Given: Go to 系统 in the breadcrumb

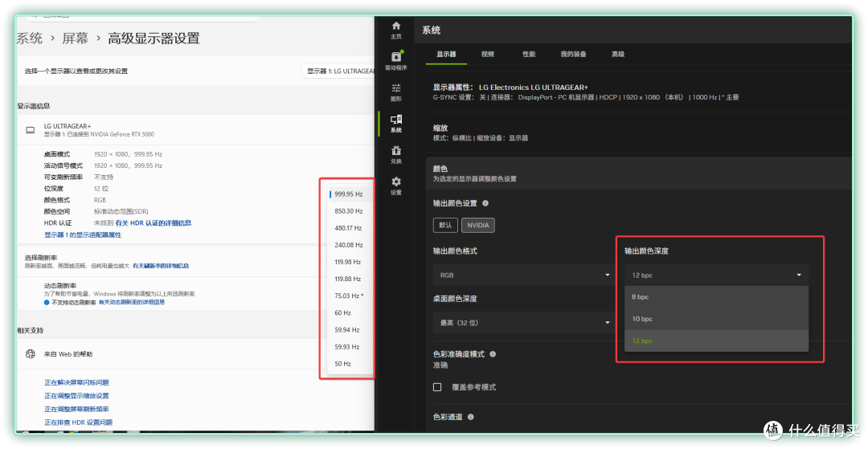Looking at the screenshot, I should click(x=30, y=39).
